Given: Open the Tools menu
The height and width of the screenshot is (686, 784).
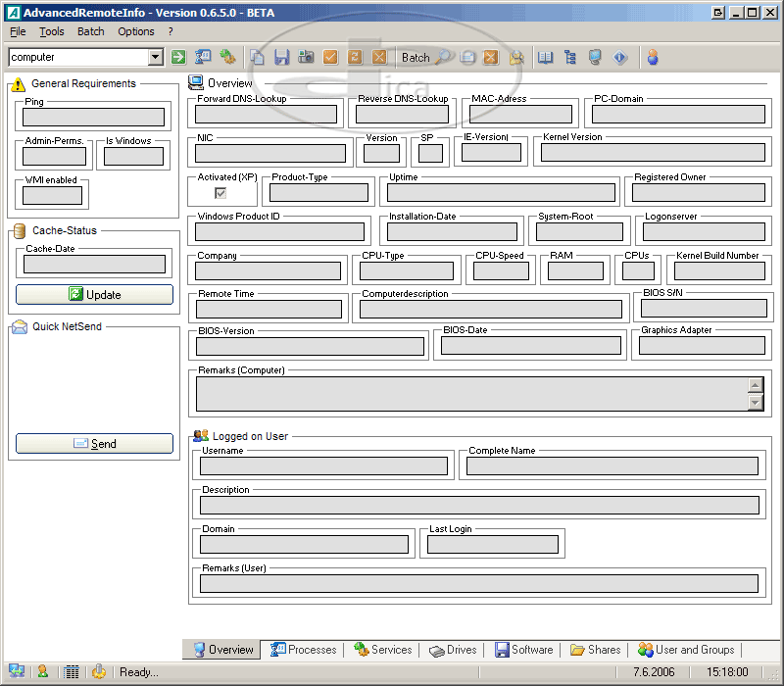Looking at the screenshot, I should tap(52, 31).
